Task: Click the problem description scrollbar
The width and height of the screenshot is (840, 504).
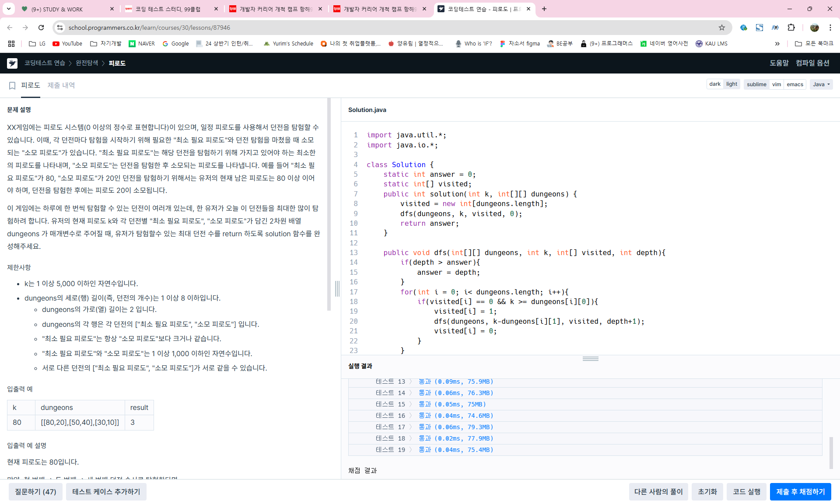Action: coord(329,204)
